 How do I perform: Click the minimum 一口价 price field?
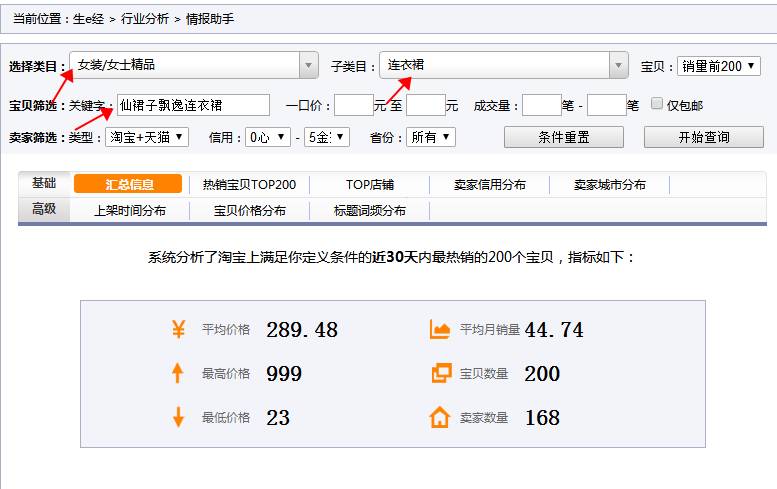click(x=354, y=105)
